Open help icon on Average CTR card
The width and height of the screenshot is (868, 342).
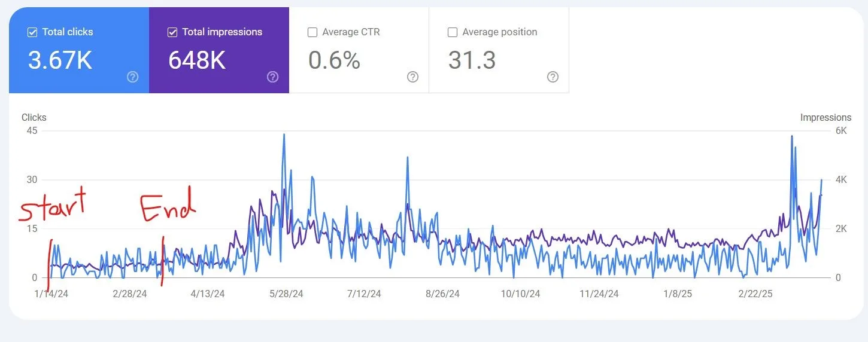click(413, 77)
